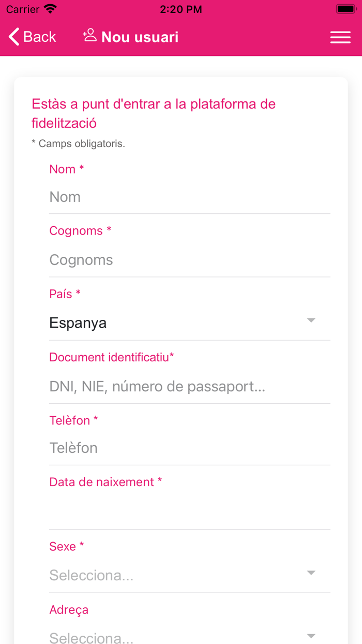The height and width of the screenshot is (644, 362).
Task: Click the Cognoms text field
Action: click(x=189, y=260)
